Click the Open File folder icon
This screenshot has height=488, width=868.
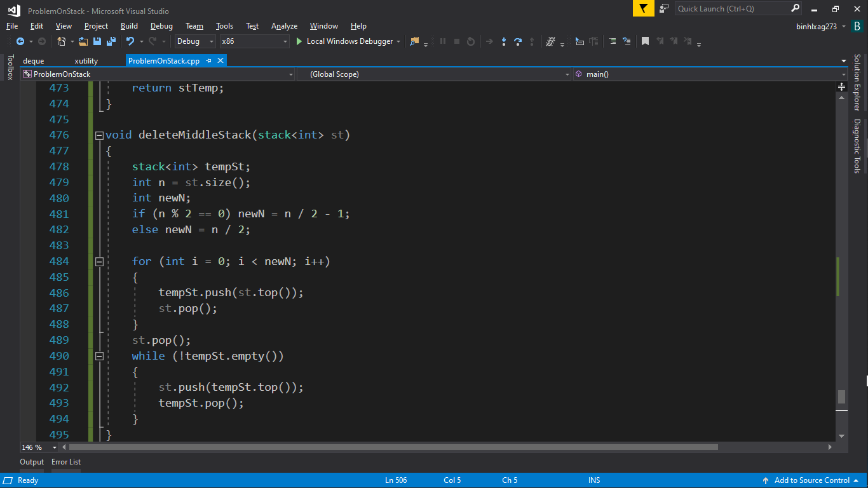83,41
